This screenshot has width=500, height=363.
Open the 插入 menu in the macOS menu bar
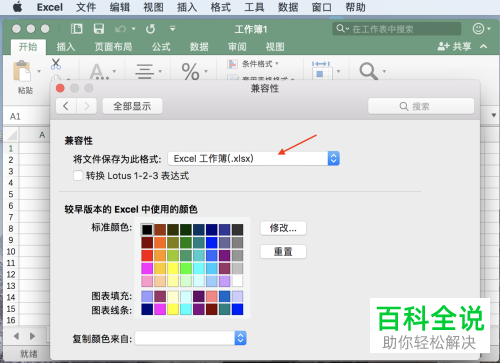187,7
